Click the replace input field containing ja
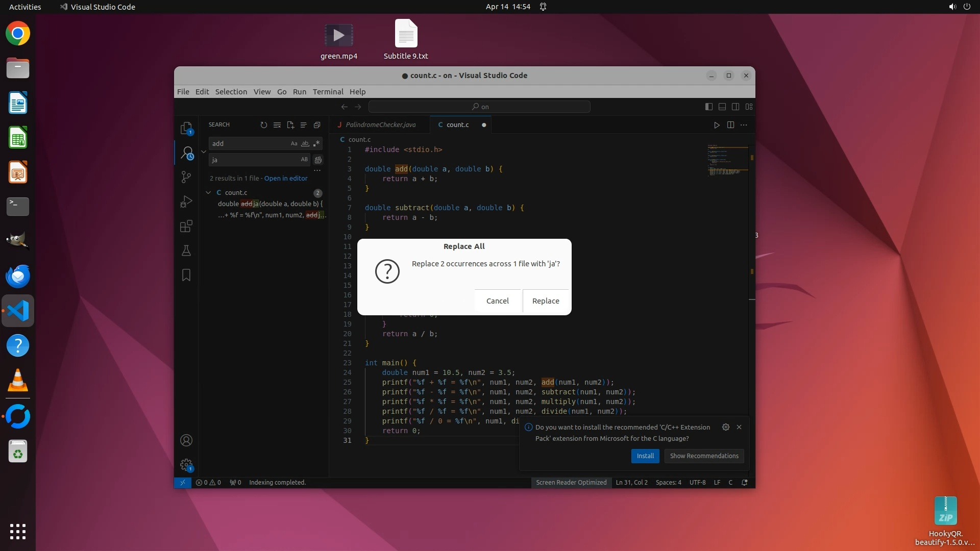Screen dimensions: 980x551 253,160
